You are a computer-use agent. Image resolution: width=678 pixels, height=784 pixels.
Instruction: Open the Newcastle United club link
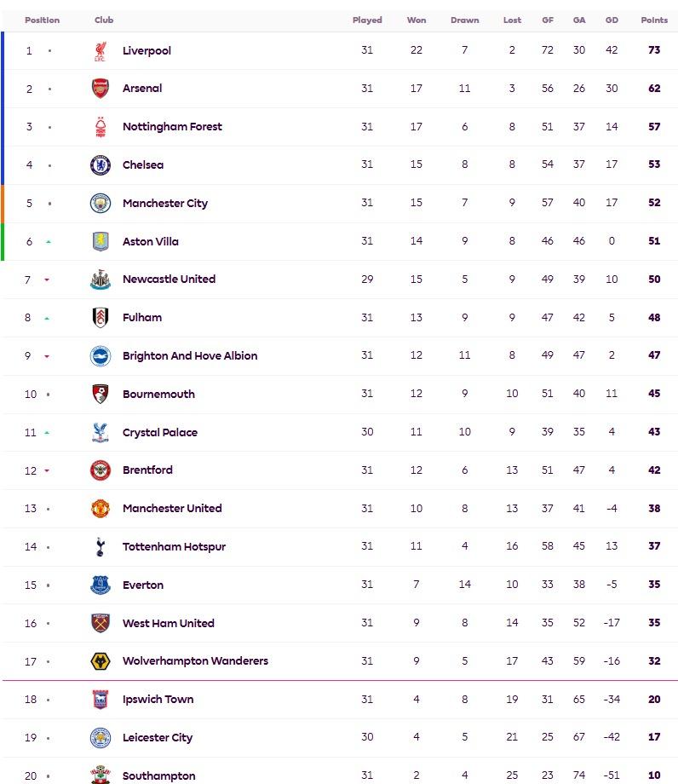point(169,280)
